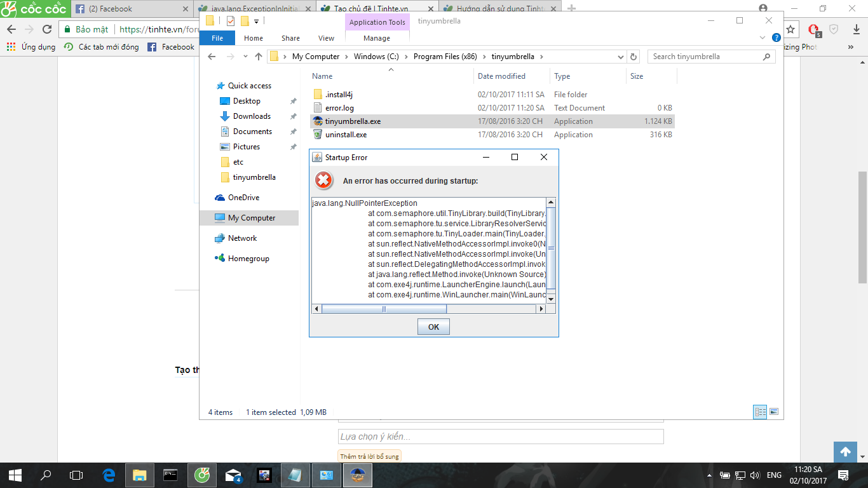Viewport: 868px width, 488px height.
Task: Go back in Explorer navigation
Action: tap(212, 57)
